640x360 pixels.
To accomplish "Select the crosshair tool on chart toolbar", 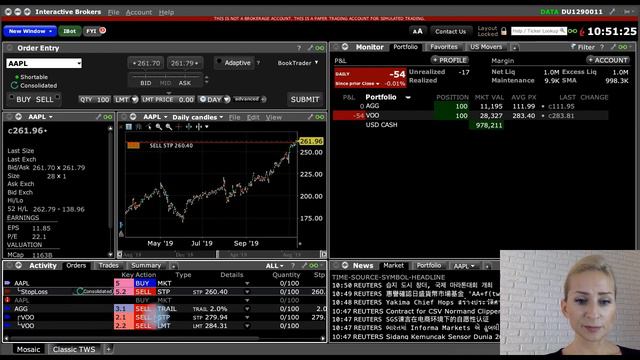I will 179,127.
